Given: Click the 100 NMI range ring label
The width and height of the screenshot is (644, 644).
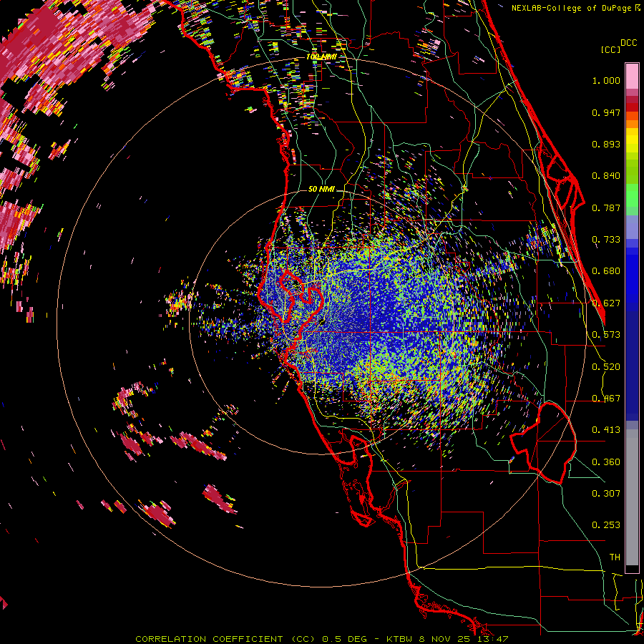Looking at the screenshot, I should pyautogui.click(x=321, y=57).
